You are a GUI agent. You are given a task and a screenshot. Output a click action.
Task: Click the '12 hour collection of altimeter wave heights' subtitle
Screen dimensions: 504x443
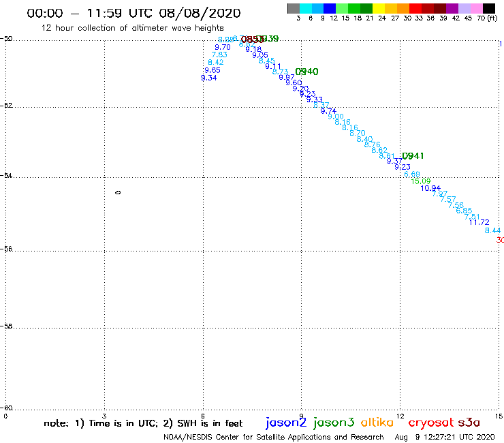coord(132,28)
